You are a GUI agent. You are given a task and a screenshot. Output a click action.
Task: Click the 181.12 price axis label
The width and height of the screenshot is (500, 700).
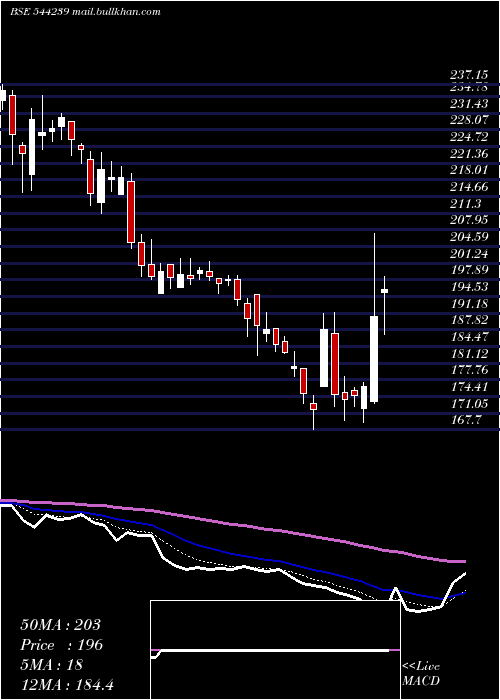coord(469,354)
